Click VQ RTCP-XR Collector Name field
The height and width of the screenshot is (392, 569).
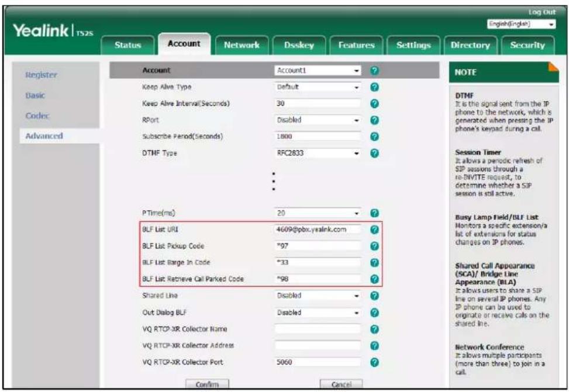click(x=318, y=329)
